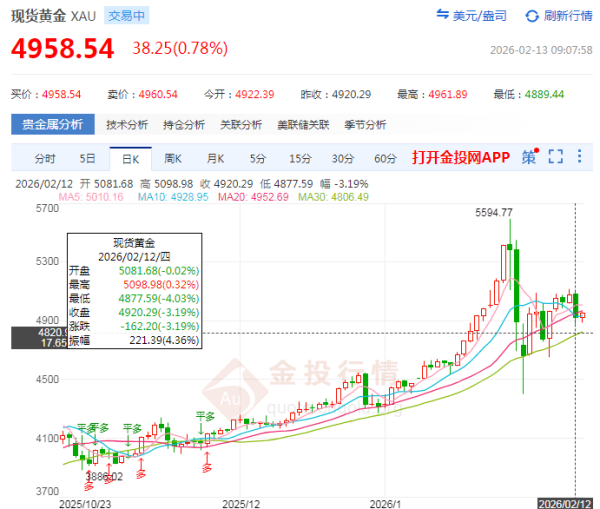Click tooltip 最高 value 5098.98(0.32%)

(x=161, y=284)
